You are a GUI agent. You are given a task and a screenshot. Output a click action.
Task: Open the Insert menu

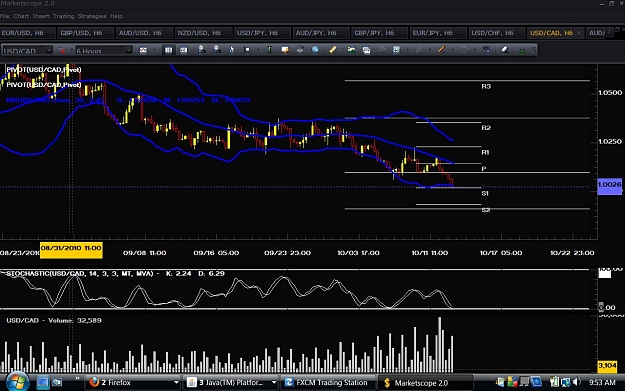point(41,16)
